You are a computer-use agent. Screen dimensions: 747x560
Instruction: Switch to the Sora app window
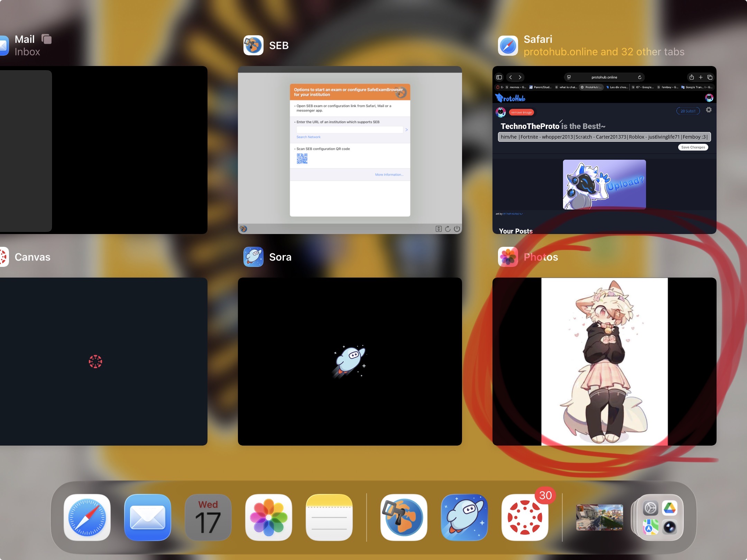[x=350, y=361]
